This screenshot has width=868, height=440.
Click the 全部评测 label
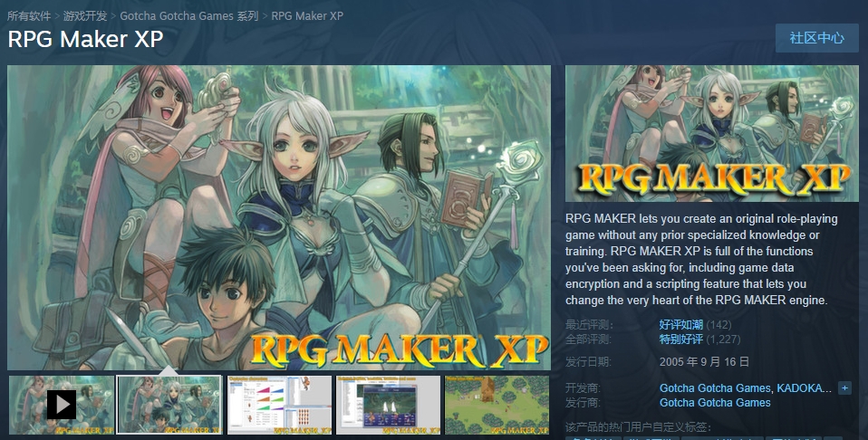tap(588, 340)
